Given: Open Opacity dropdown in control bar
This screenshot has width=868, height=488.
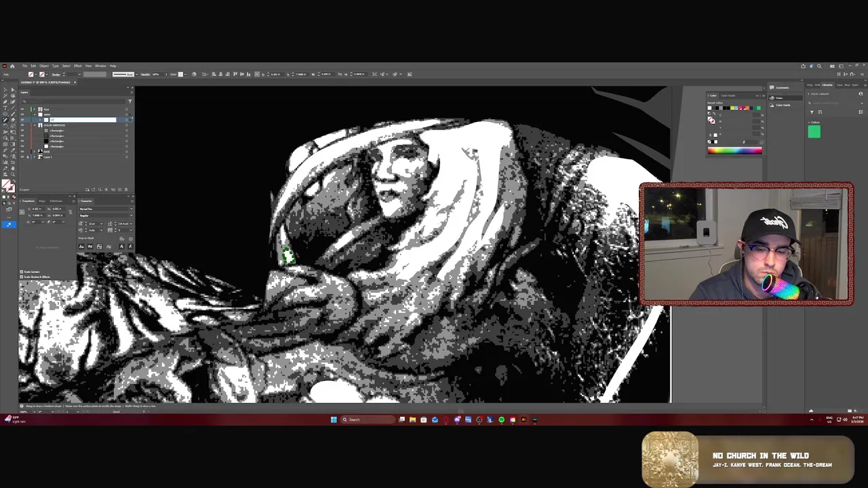Looking at the screenshot, I should 167,74.
